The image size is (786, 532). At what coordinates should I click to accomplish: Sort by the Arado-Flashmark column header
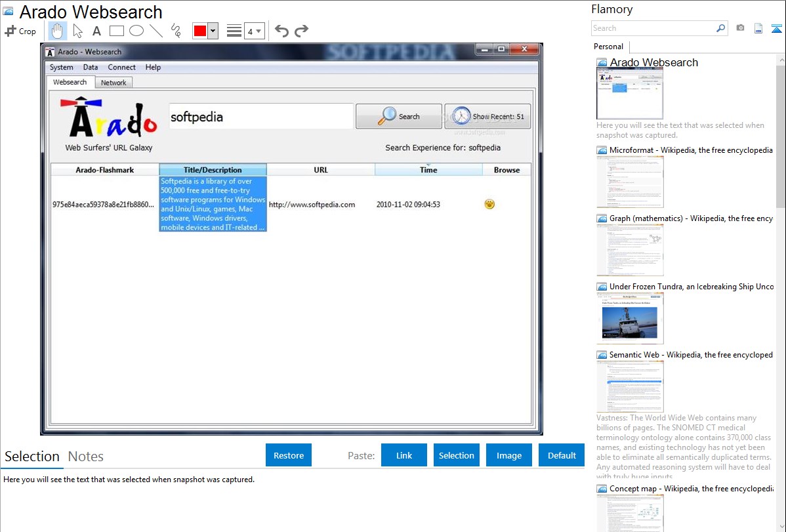tap(105, 170)
